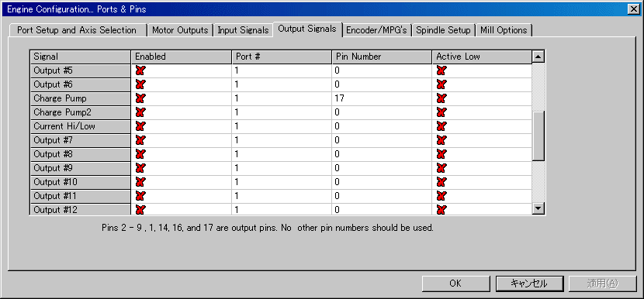
Task: Click scrollbar down arrow in signal table
Action: click(x=538, y=209)
